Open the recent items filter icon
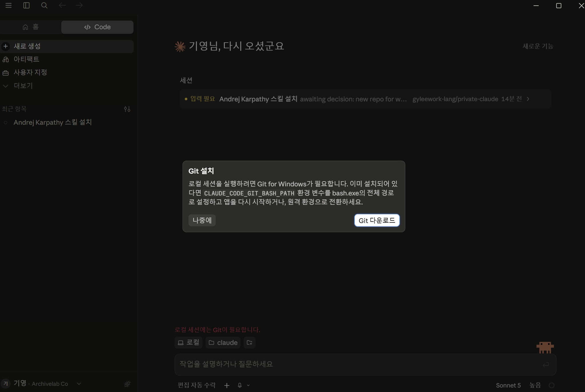 (127, 109)
